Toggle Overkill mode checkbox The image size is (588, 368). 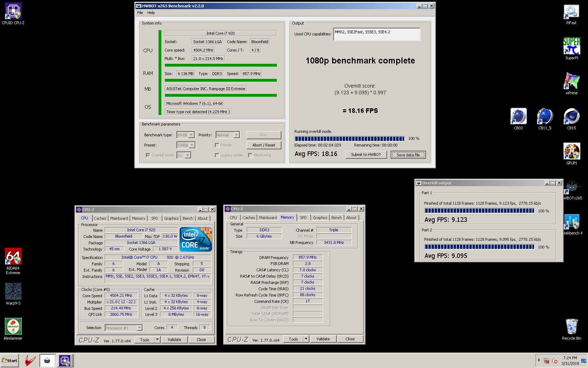pyautogui.click(x=148, y=155)
